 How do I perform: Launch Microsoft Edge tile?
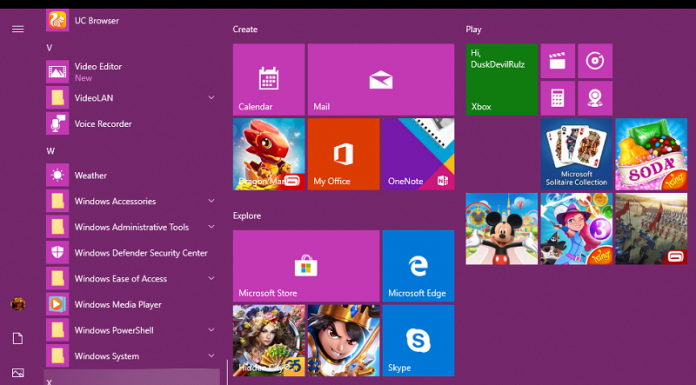point(418,266)
